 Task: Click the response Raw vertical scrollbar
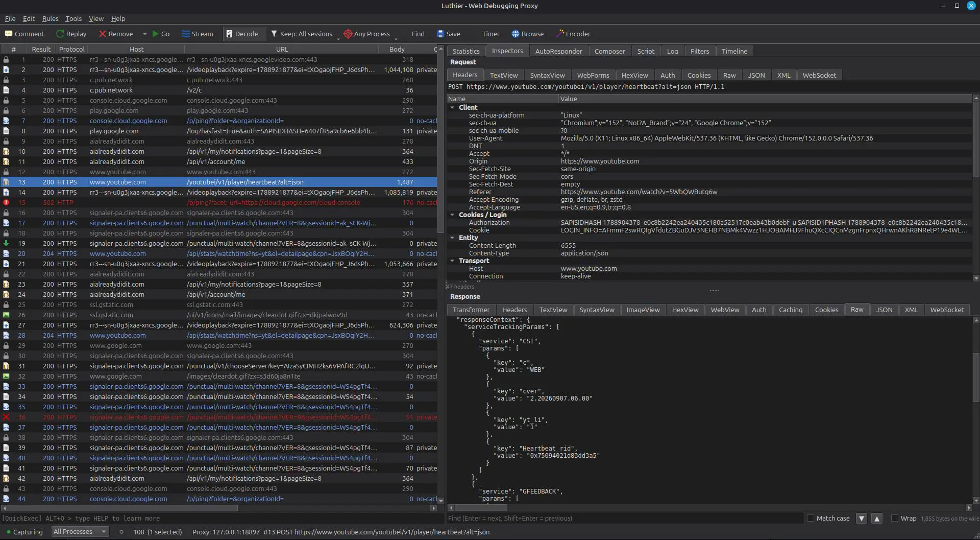[976, 377]
